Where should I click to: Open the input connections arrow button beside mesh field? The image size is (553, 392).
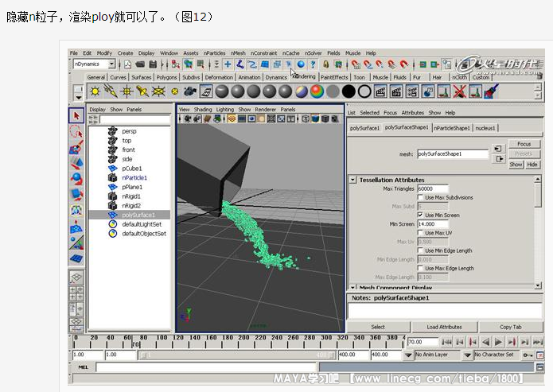[x=497, y=149]
